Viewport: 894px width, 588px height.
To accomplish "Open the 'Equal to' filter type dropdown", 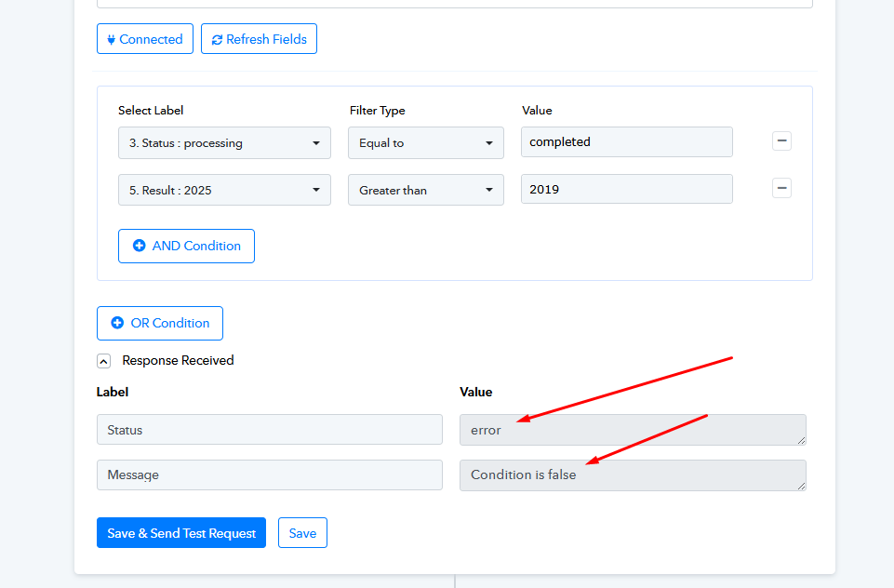I will [426, 142].
